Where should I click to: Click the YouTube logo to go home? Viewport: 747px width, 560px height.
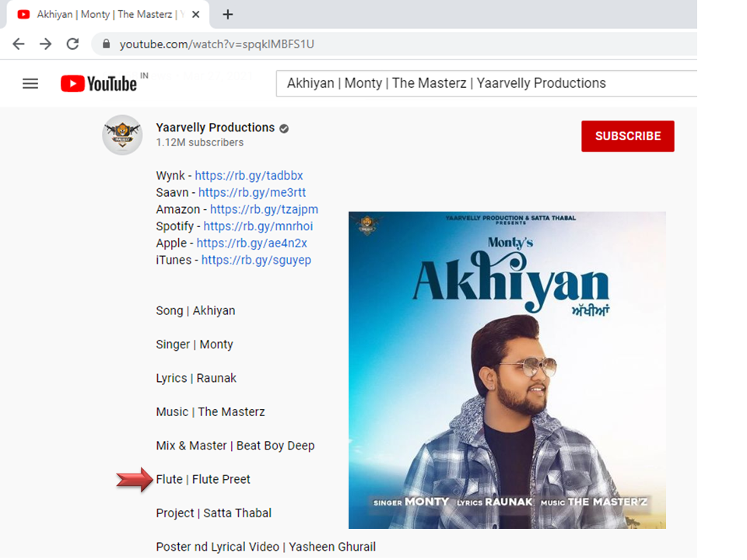coord(99,83)
